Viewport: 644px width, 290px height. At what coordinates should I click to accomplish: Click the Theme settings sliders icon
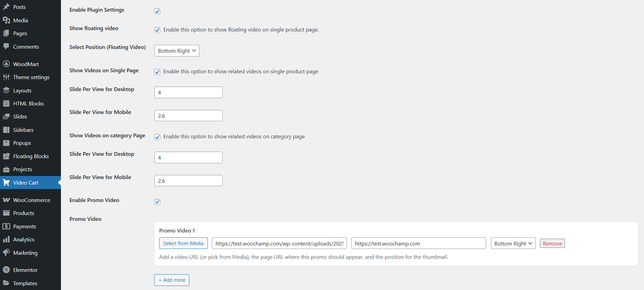6,77
